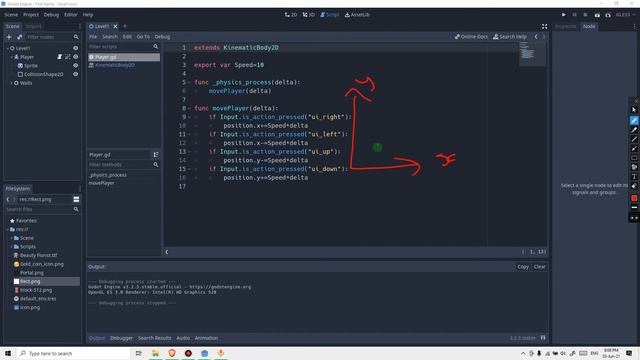
Task: Switch to the 3D workspace
Action: [x=309, y=15]
